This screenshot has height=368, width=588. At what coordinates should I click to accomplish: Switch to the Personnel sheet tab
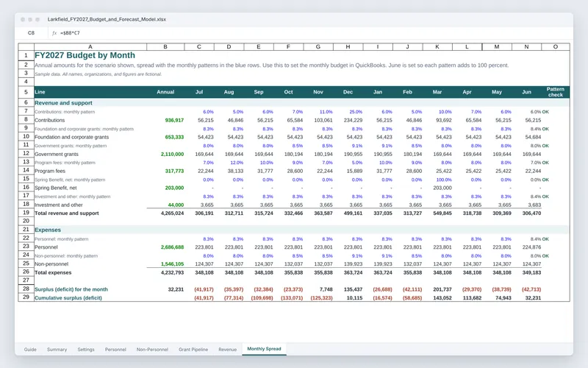[115, 349]
